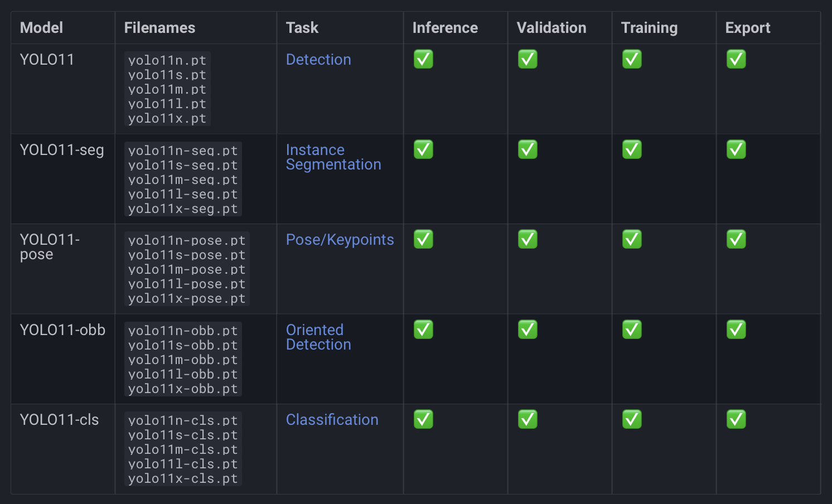The width and height of the screenshot is (832, 504).
Task: Click the yolo11n-cls.pt filename
Action: pyautogui.click(x=183, y=420)
